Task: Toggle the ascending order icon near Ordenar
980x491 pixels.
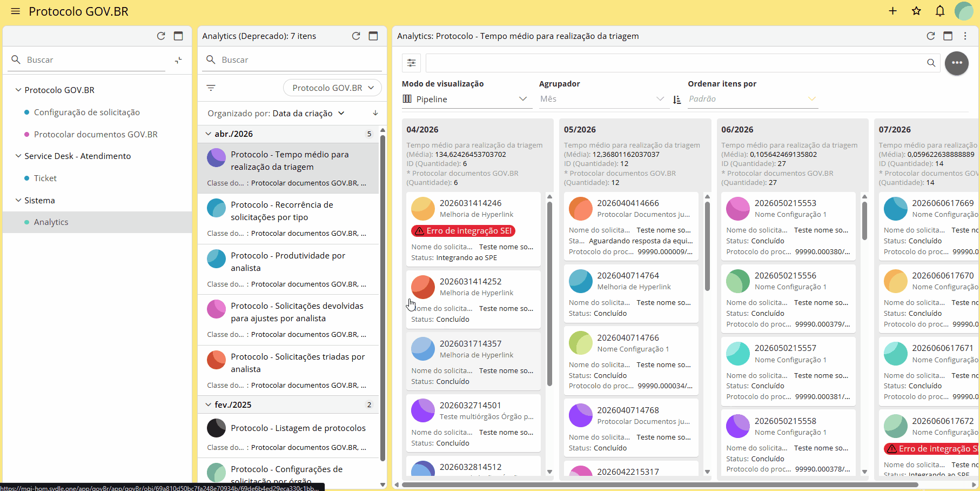Action: click(x=677, y=99)
